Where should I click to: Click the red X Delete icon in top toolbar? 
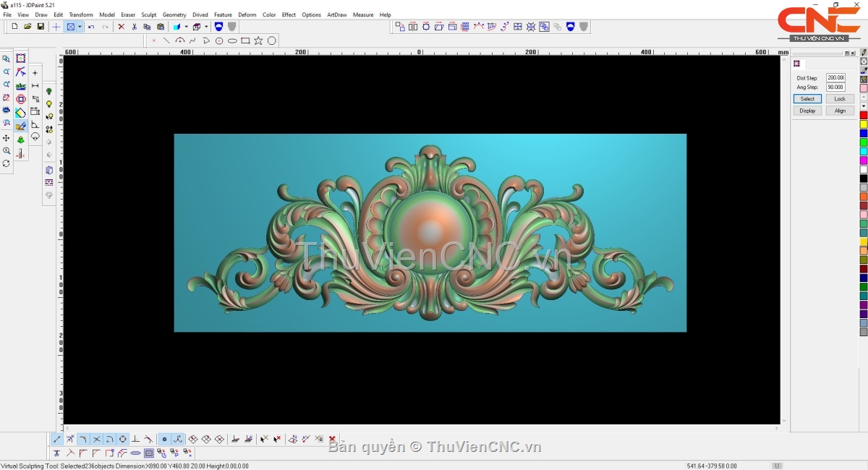pos(121,27)
